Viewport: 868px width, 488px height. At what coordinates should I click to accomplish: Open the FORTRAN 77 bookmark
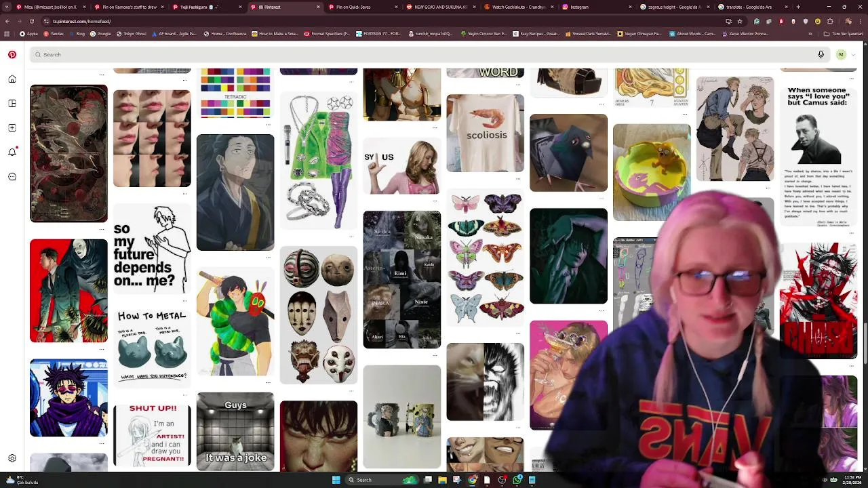[x=377, y=33]
